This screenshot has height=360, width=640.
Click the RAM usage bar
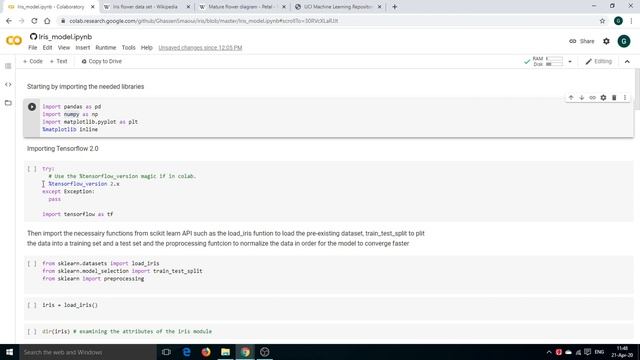click(x=554, y=59)
